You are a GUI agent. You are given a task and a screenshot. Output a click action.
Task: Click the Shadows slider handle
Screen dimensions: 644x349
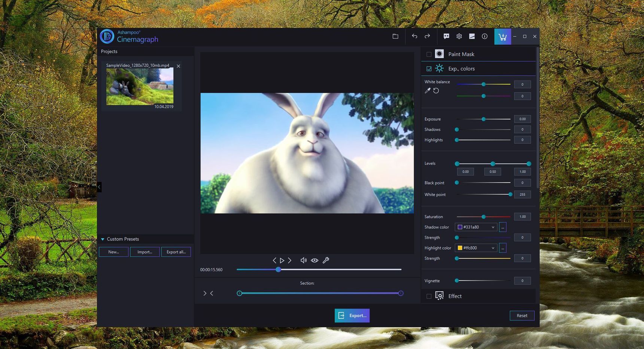[457, 130]
